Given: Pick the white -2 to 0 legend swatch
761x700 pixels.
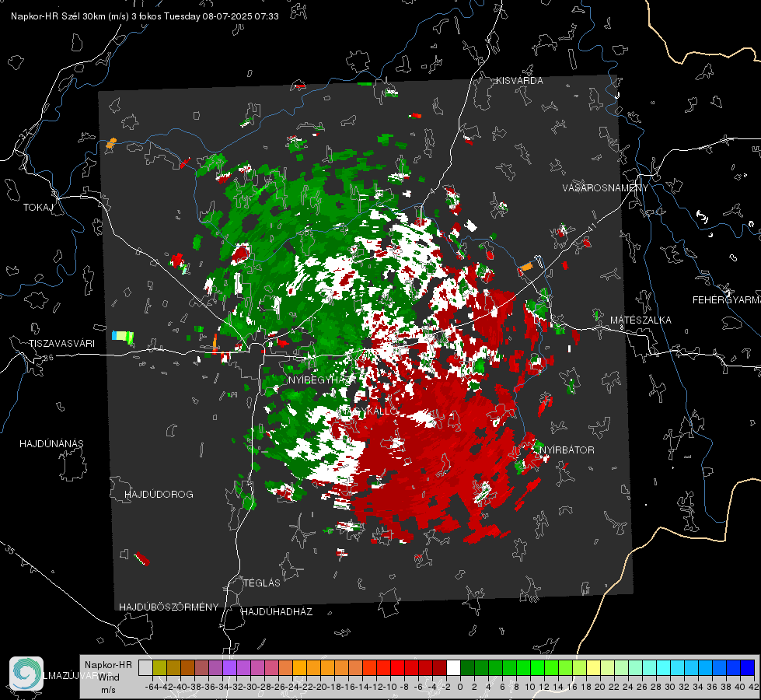Looking at the screenshot, I should (x=454, y=667).
